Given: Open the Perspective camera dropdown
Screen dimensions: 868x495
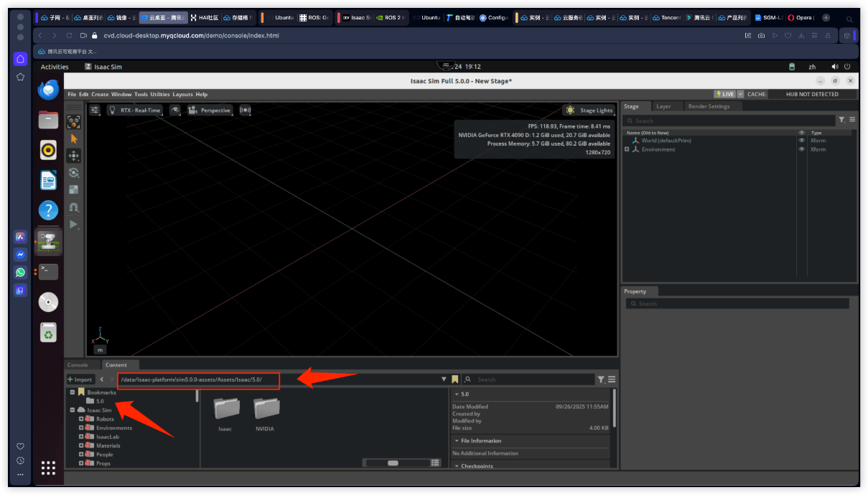Looking at the screenshot, I should pos(210,110).
